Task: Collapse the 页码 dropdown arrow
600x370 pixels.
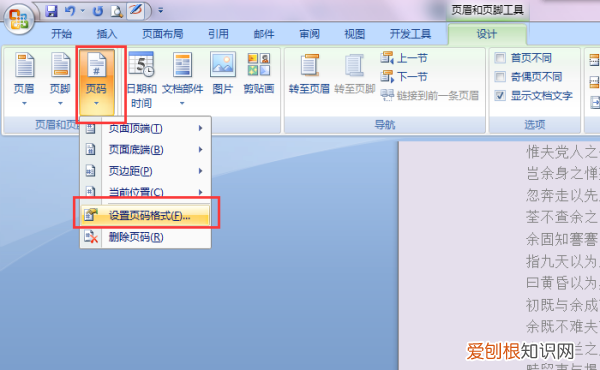Action: point(96,103)
